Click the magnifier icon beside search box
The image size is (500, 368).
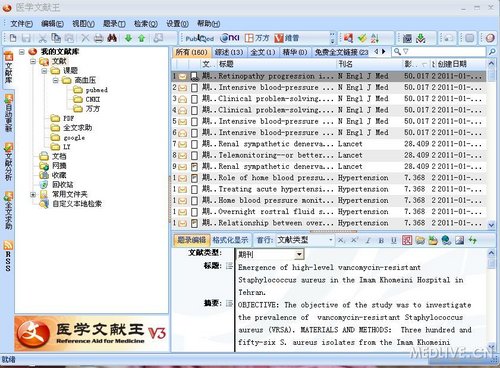(x=492, y=52)
